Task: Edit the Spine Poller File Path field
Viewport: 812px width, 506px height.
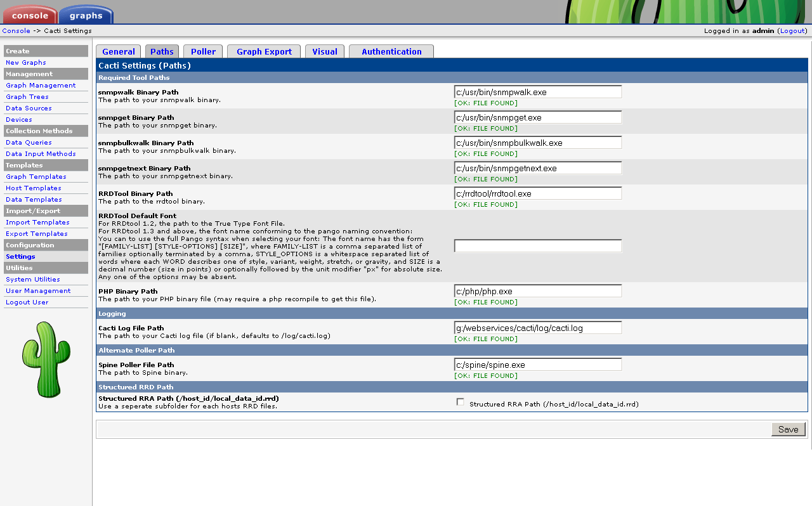Action: click(538, 365)
